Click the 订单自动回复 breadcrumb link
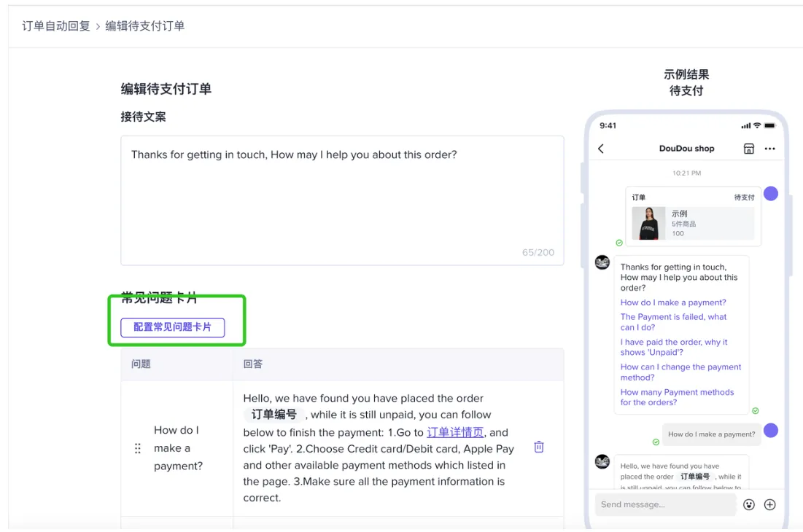Viewport: 803px width, 532px height. click(56, 26)
